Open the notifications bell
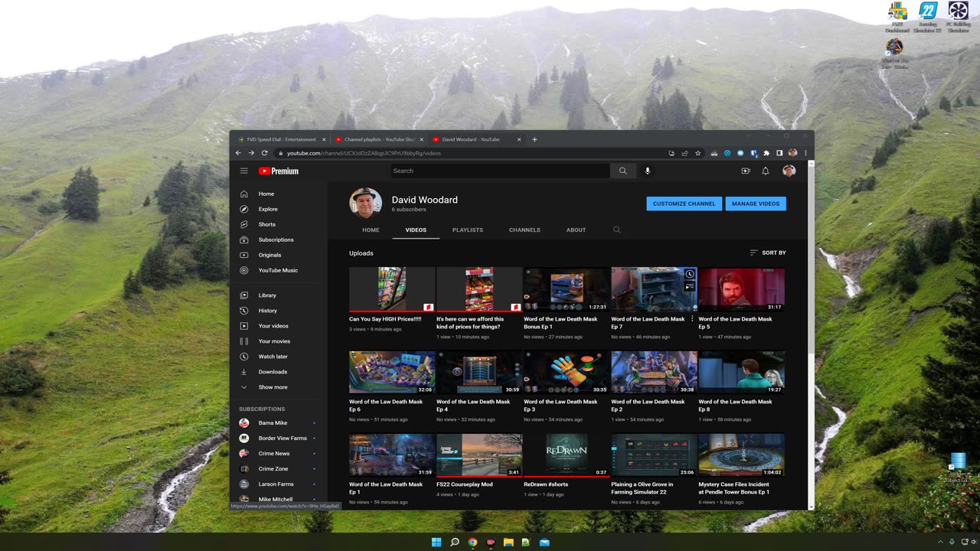Image resolution: width=980 pixels, height=551 pixels. (x=766, y=171)
